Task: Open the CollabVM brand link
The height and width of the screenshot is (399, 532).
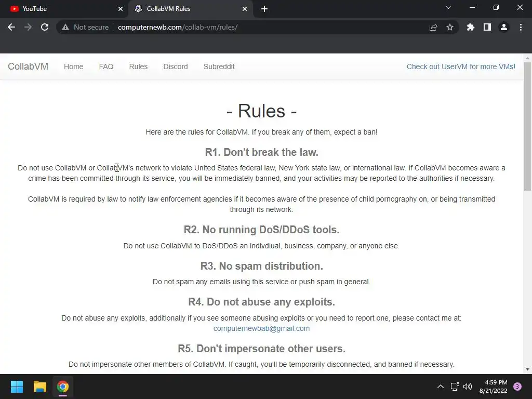Action: tap(28, 66)
